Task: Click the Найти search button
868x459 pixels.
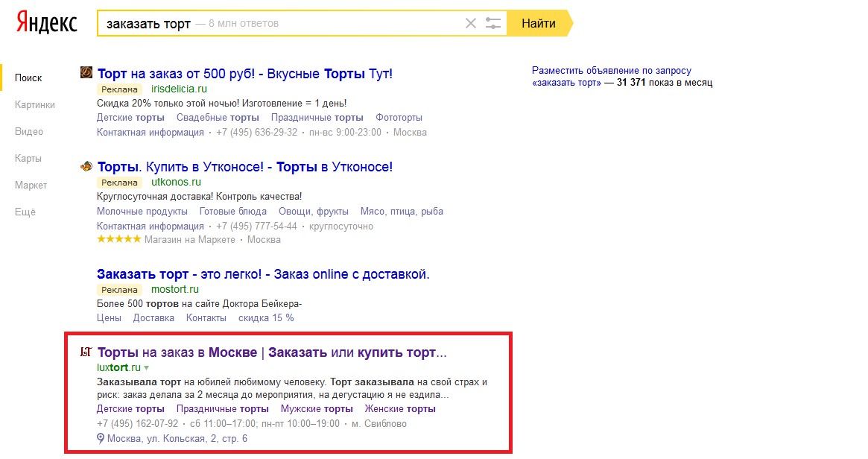Action: coord(539,23)
